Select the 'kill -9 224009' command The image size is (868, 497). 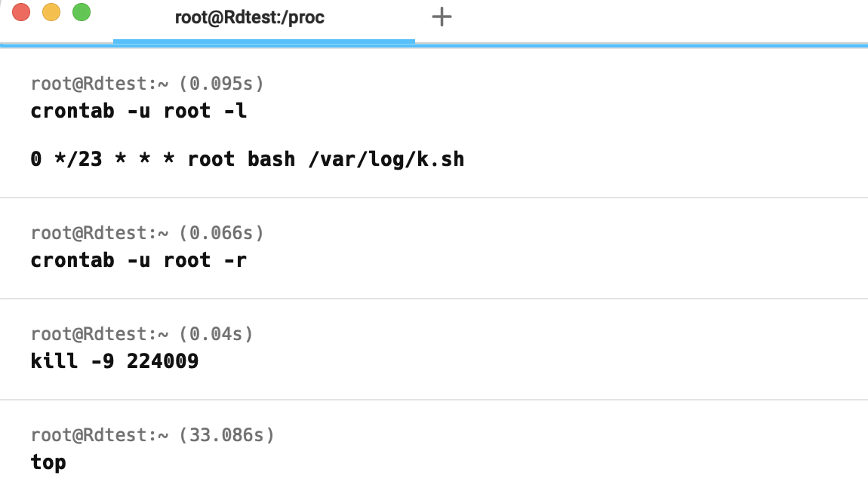115,361
